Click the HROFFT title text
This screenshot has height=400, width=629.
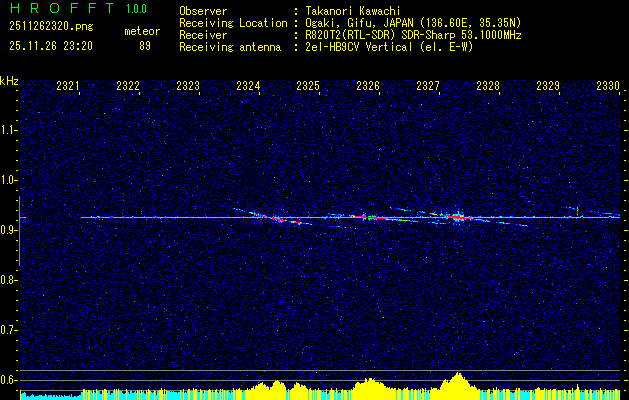pyautogui.click(x=62, y=8)
